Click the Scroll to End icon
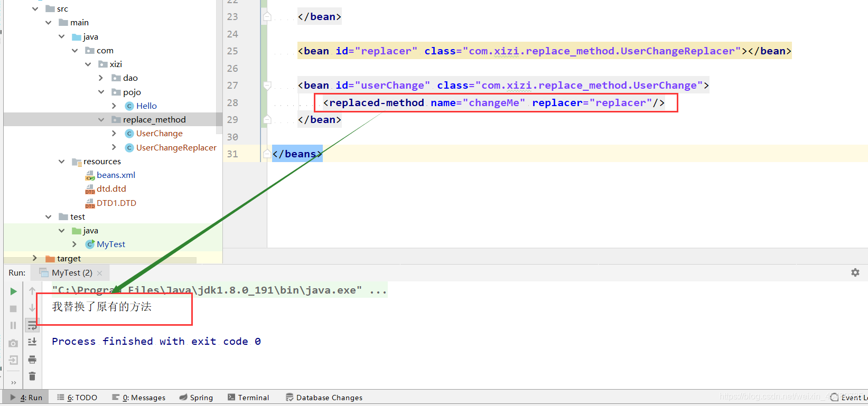Image resolution: width=868 pixels, height=406 pixels. tap(32, 342)
